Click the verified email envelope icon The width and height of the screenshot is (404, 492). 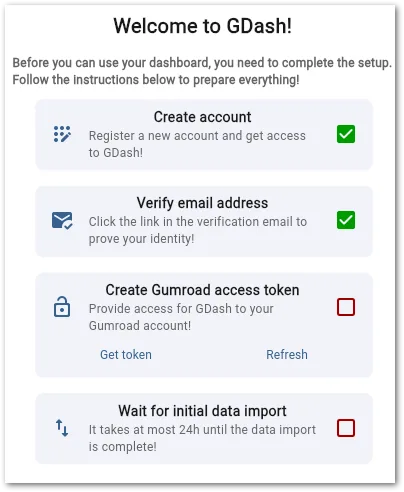(62, 221)
